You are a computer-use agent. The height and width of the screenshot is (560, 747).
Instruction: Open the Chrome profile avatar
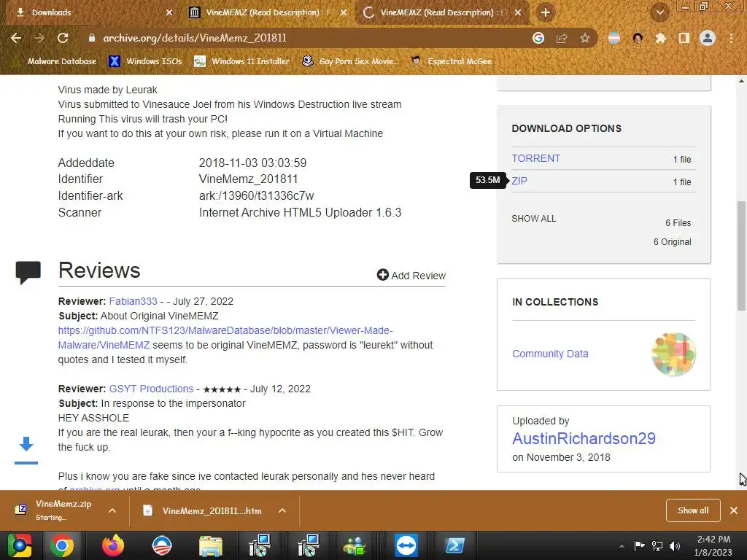pos(708,38)
